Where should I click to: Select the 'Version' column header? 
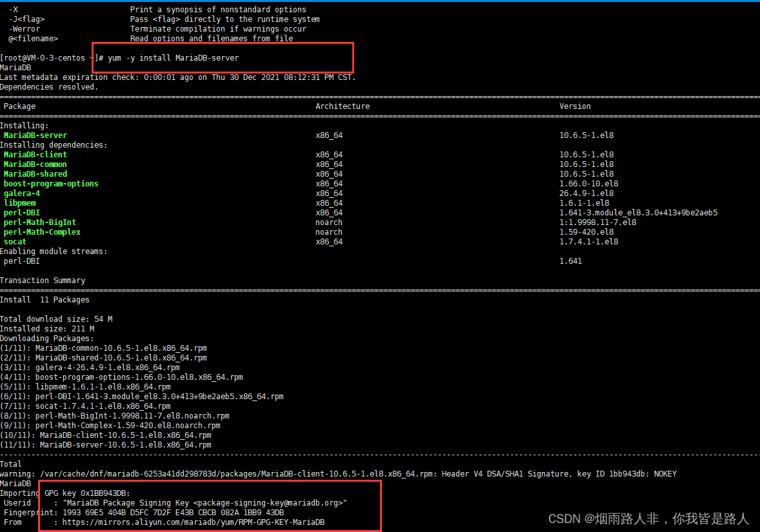(575, 106)
